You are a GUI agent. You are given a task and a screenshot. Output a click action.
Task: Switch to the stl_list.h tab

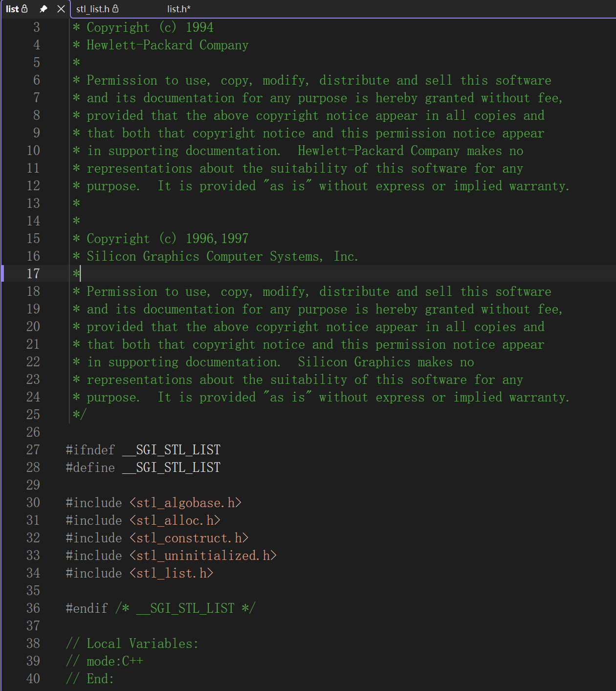point(93,9)
